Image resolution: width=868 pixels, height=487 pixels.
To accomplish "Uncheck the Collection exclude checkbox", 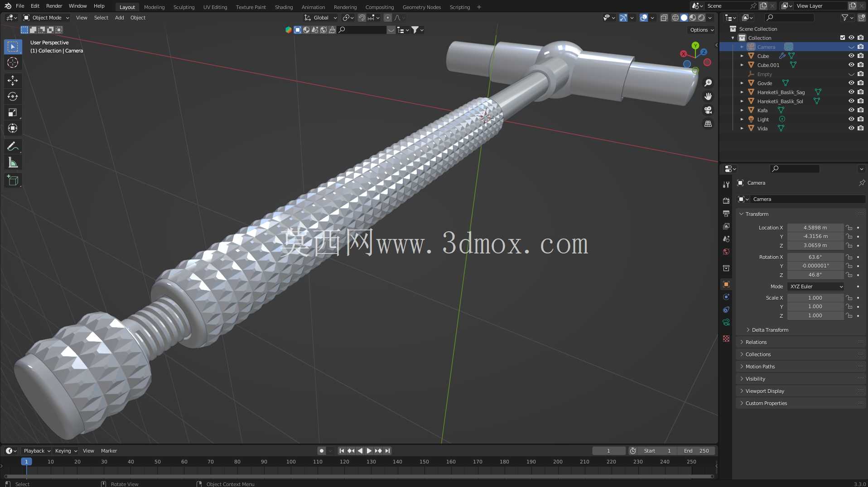I will click(x=843, y=38).
